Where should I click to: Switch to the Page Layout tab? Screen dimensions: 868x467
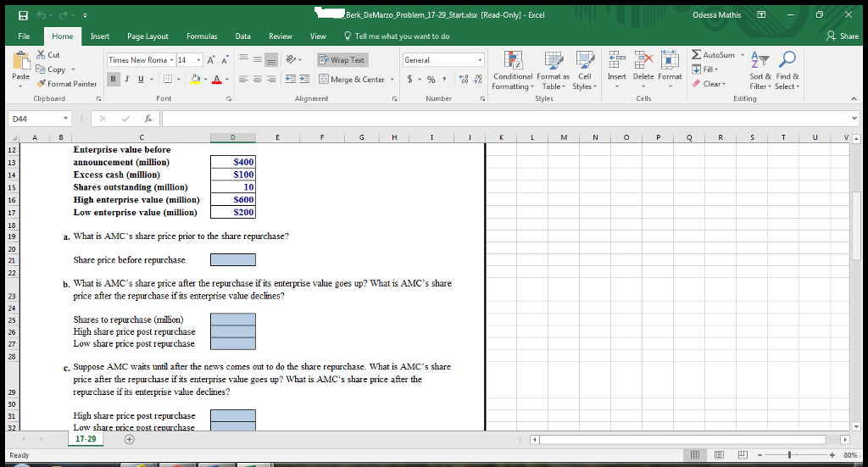(x=147, y=36)
